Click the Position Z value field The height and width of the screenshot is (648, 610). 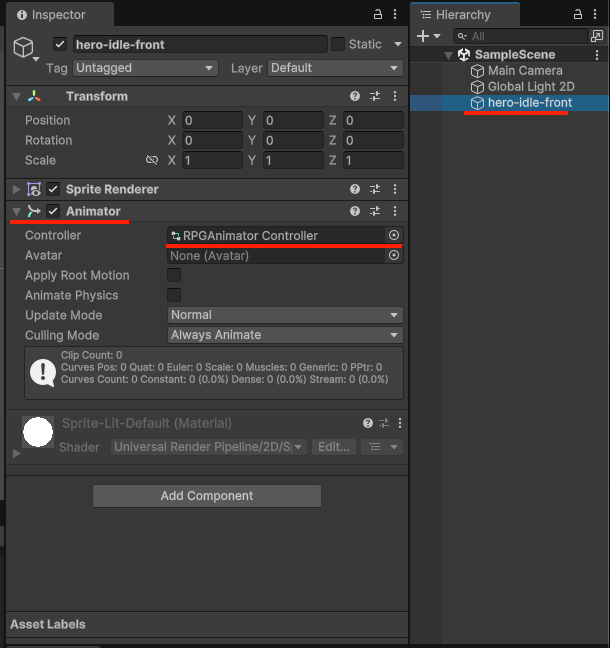pyautogui.click(x=373, y=120)
